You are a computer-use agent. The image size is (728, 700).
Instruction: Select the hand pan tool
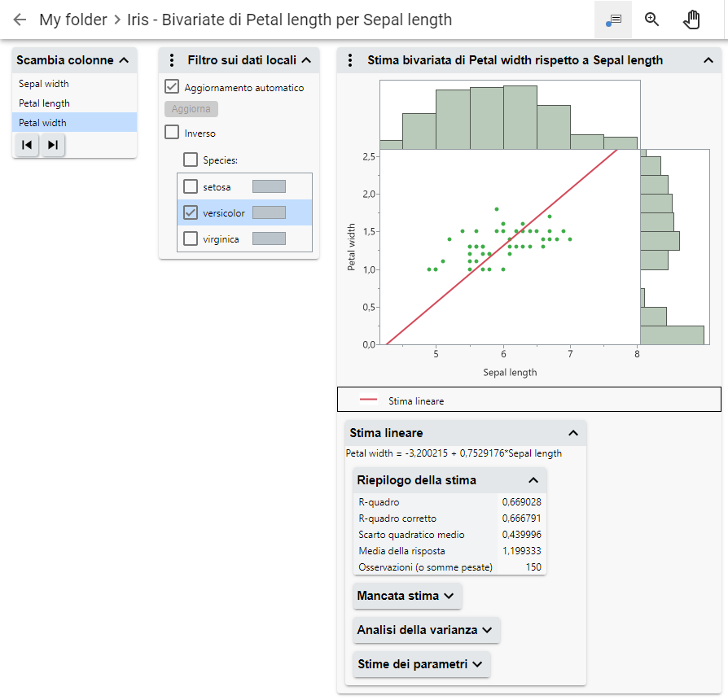click(x=691, y=20)
